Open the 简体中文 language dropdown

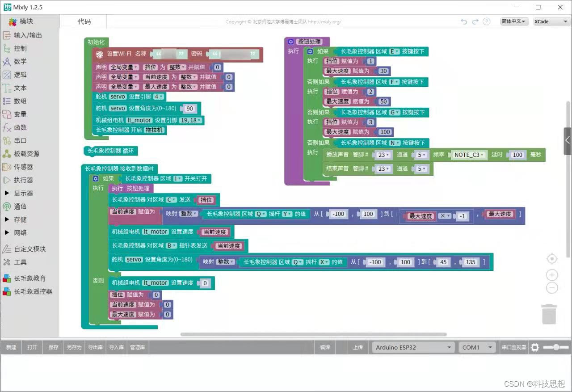[514, 21]
